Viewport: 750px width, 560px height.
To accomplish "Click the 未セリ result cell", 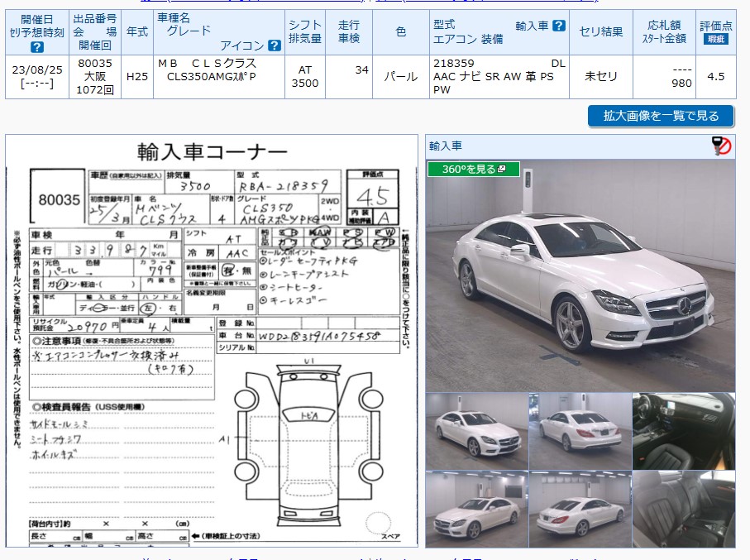I will tap(601, 77).
